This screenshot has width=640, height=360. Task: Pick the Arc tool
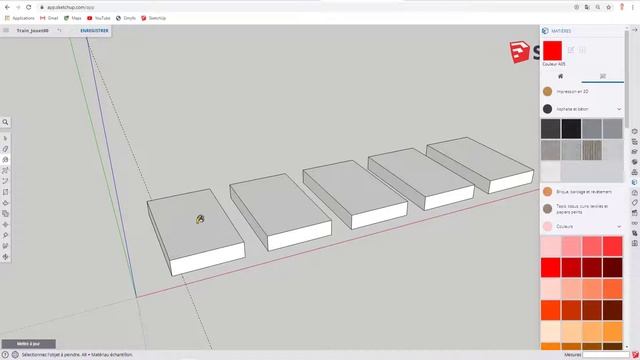click(5, 181)
